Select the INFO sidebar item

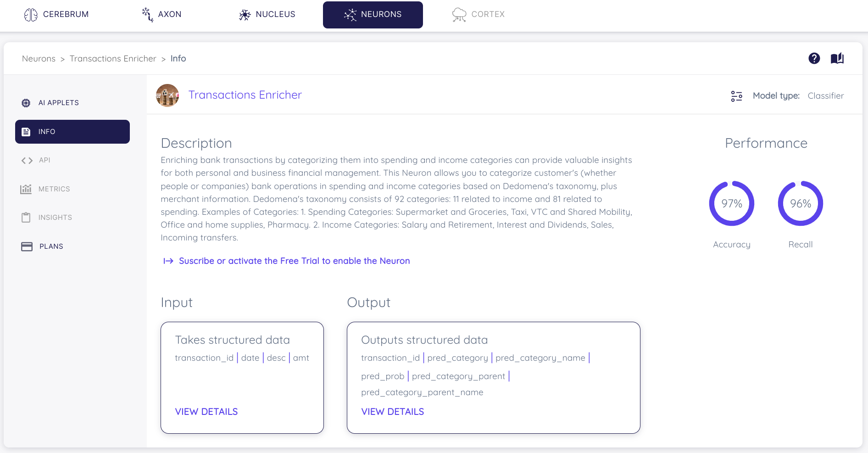coord(72,132)
